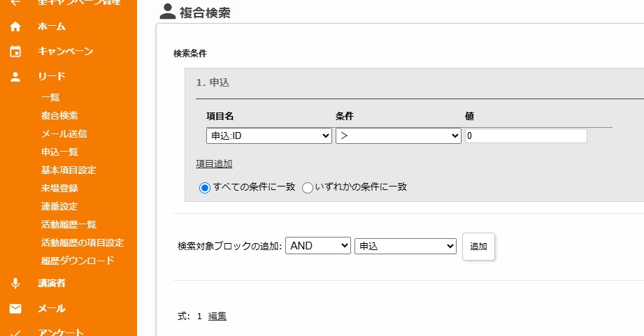Screen dimensions: 644x336
Task: Click the person icon next to 複合検索 heading
Action: (167, 12)
